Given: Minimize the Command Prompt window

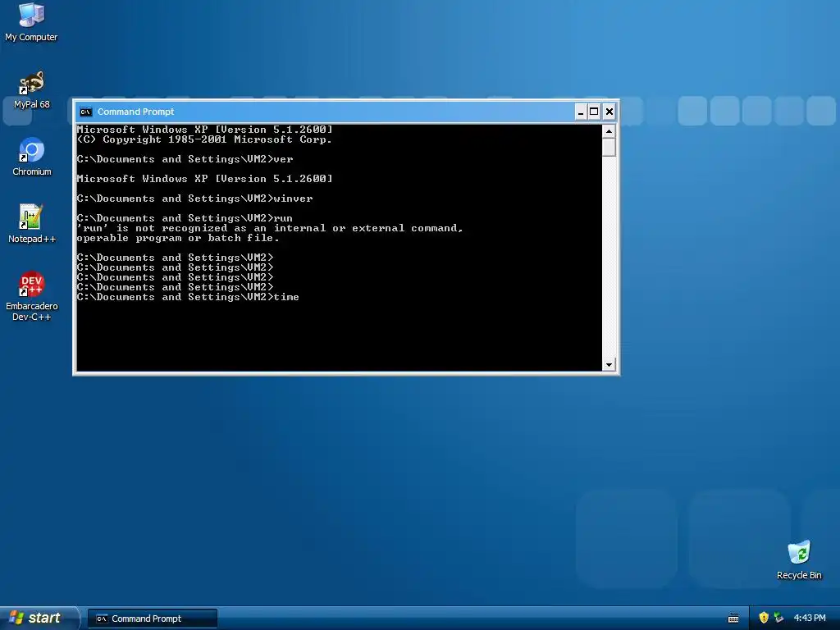Looking at the screenshot, I should pyautogui.click(x=581, y=112).
